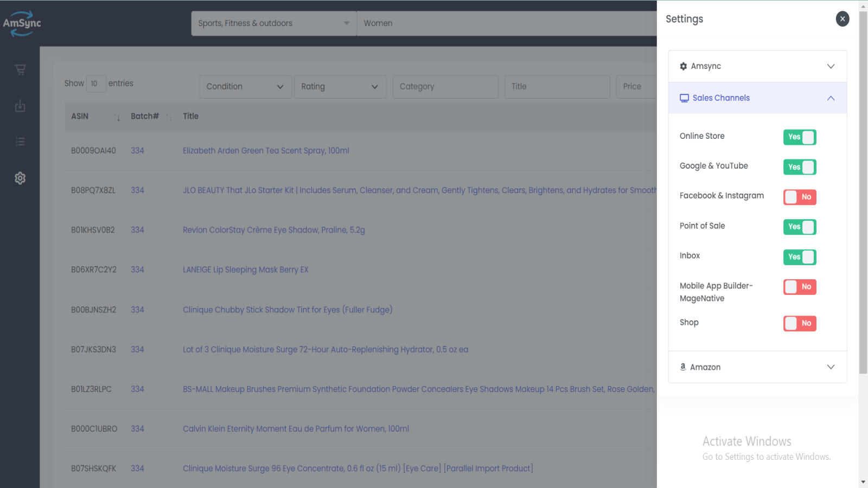Click batch 334 for B01KHSV0B2

pyautogui.click(x=137, y=230)
